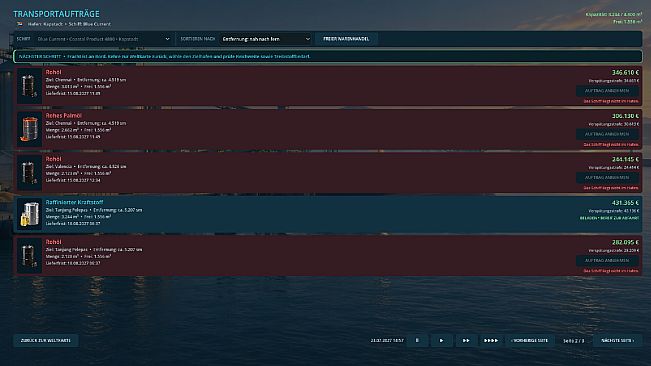Accept the Rohöl order to Valencia
Image resolution: width=651 pixels, height=366 pixels.
pos(607,178)
